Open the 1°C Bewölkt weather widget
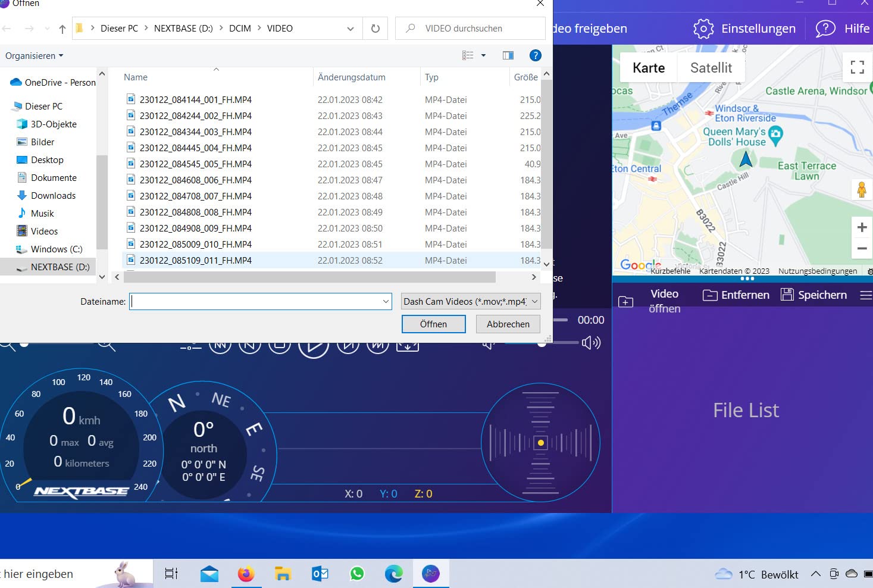Image resolution: width=873 pixels, height=588 pixels. coord(757,574)
